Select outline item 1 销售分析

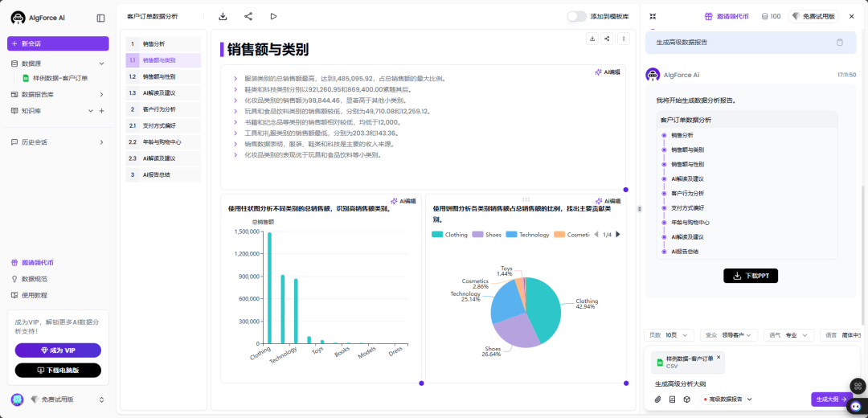163,43
